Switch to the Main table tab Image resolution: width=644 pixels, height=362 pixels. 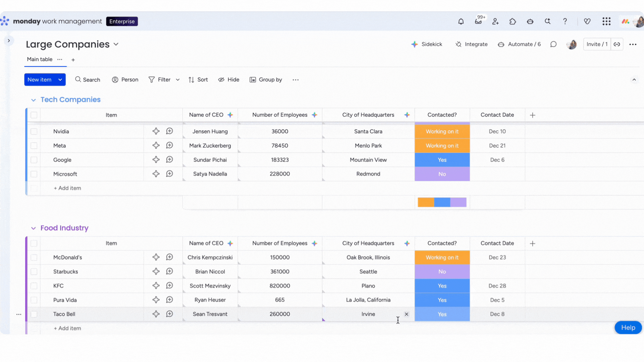tap(40, 59)
